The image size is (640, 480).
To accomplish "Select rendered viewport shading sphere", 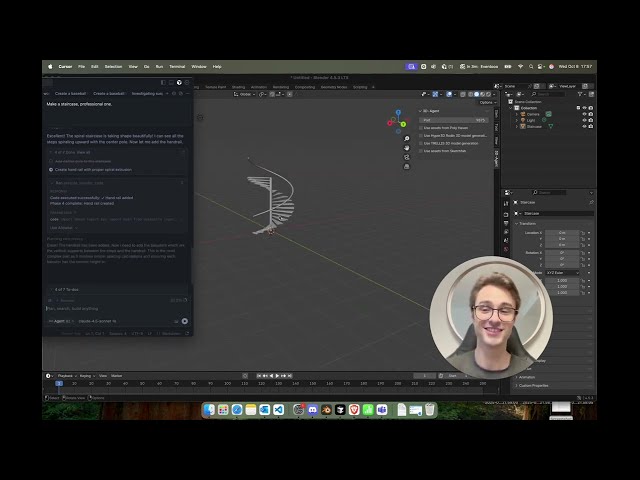I will (x=488, y=94).
